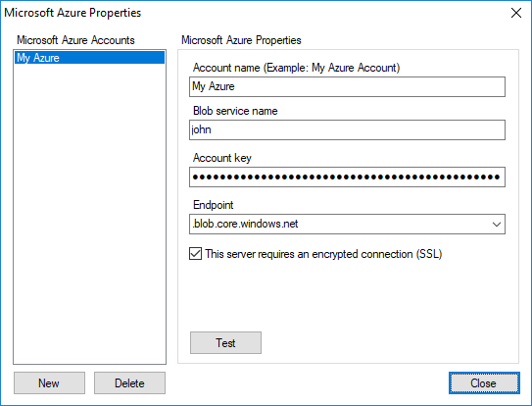Click the 'Microsoft Azure Accounts' heading
This screenshot has width=532, height=406.
(x=75, y=40)
